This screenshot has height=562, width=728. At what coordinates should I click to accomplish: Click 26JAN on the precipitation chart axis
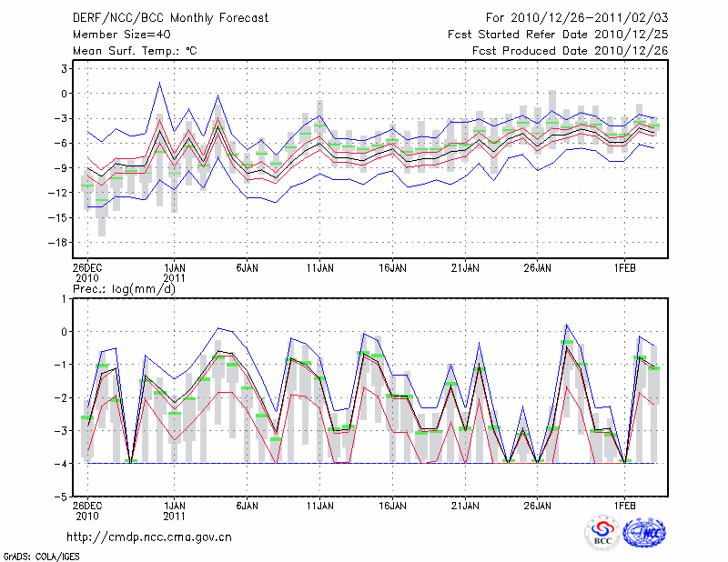point(537,504)
